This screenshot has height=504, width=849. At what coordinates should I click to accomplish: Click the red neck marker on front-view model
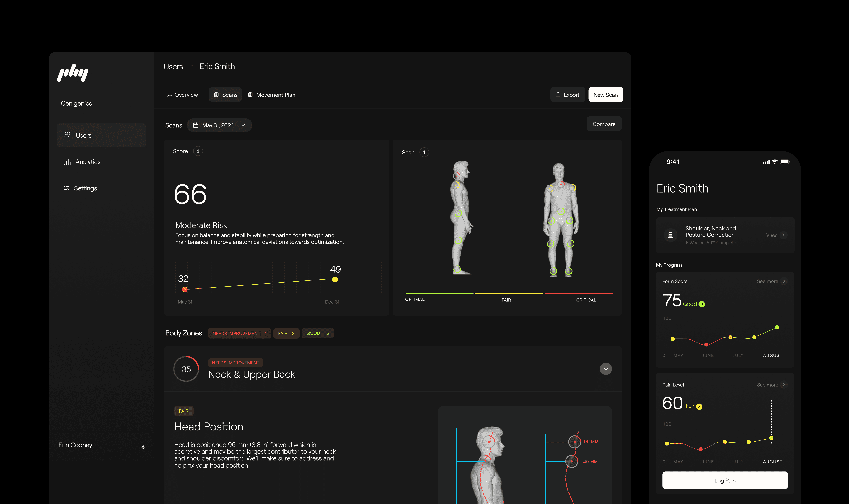click(x=561, y=184)
